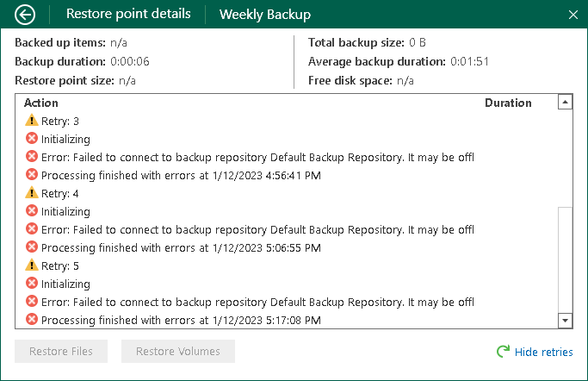This screenshot has width=588, height=381.
Task: Click warning icon beside Retry: 5
Action: (32, 266)
